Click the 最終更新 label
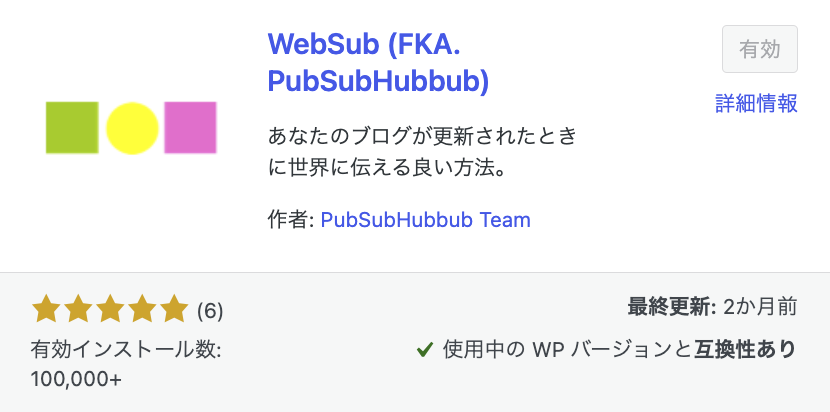This screenshot has width=830, height=412. click(x=672, y=307)
